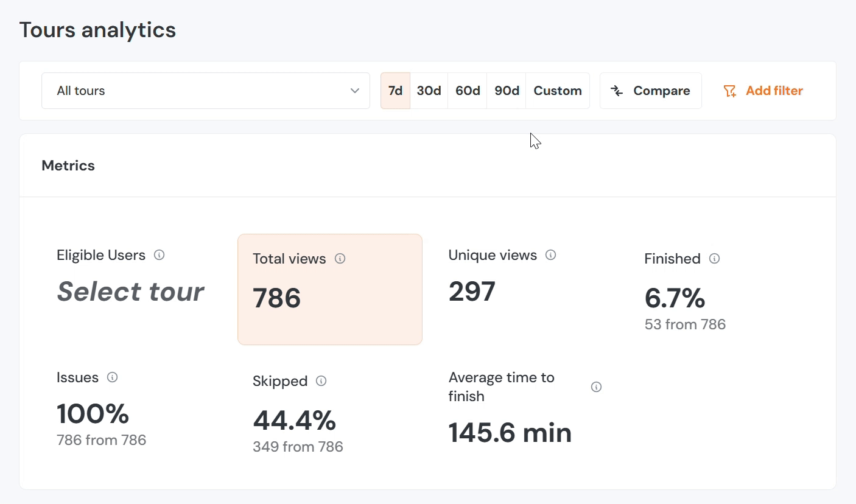Switch to the 30d time range
Image resolution: width=856 pixels, height=504 pixels.
pyautogui.click(x=429, y=91)
